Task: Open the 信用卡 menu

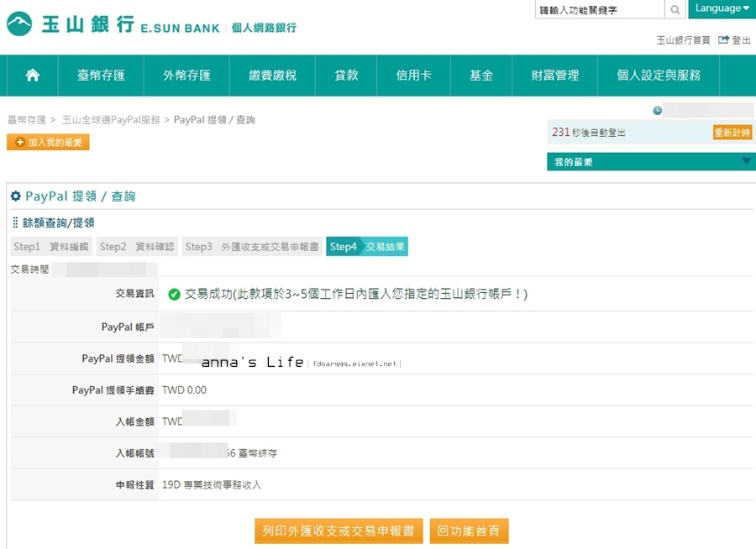Action: 413,76
